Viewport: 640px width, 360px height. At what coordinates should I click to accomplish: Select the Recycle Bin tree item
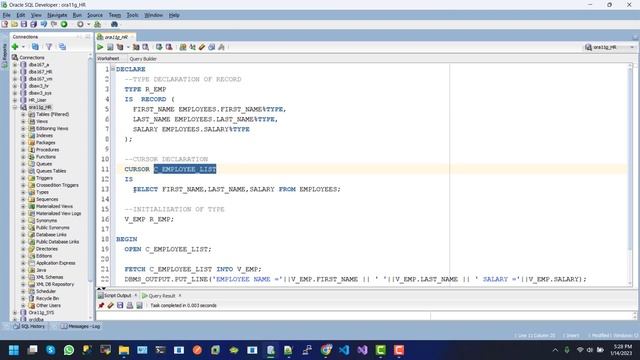point(47,298)
